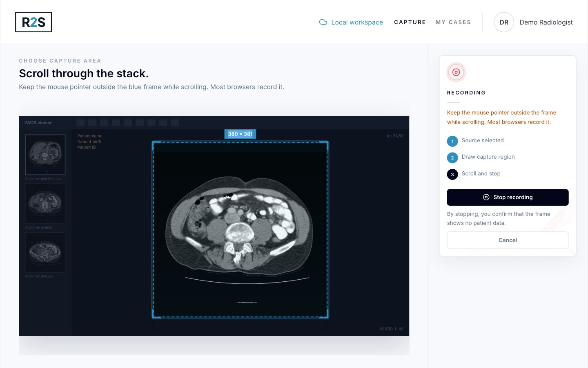Click the CT scan image inside blue frame
This screenshot has width=588, height=368.
[240, 229]
